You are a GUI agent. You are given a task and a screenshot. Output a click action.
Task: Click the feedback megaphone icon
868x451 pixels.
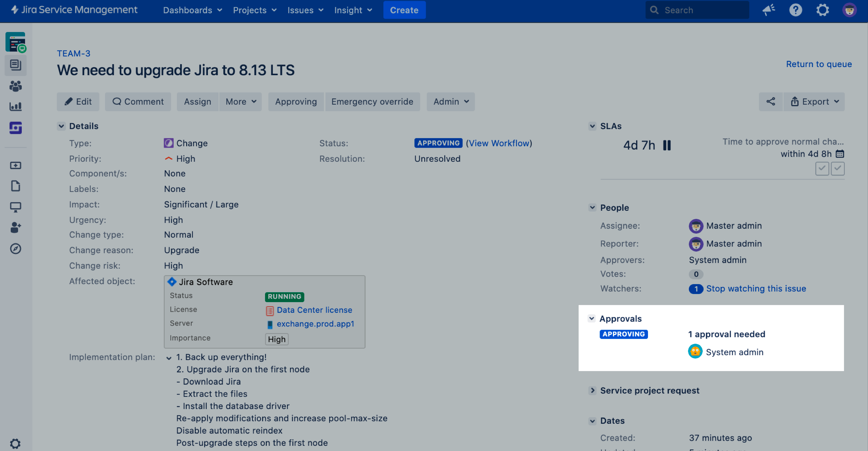768,10
